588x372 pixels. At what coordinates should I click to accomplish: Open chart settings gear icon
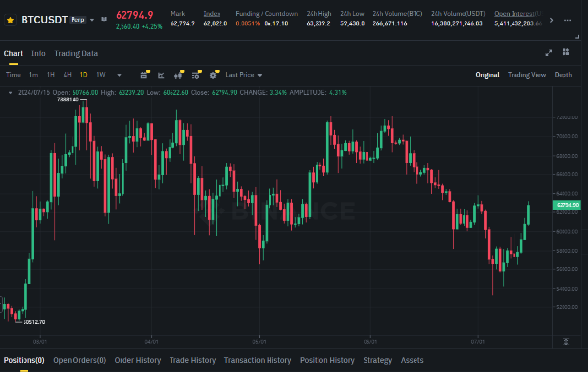[x=213, y=75]
